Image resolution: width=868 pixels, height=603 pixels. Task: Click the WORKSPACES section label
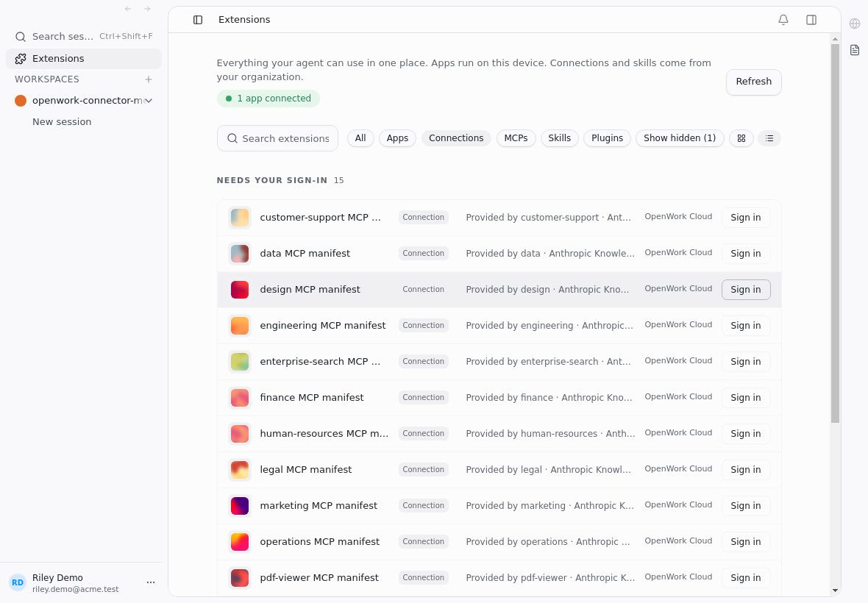[x=47, y=79]
